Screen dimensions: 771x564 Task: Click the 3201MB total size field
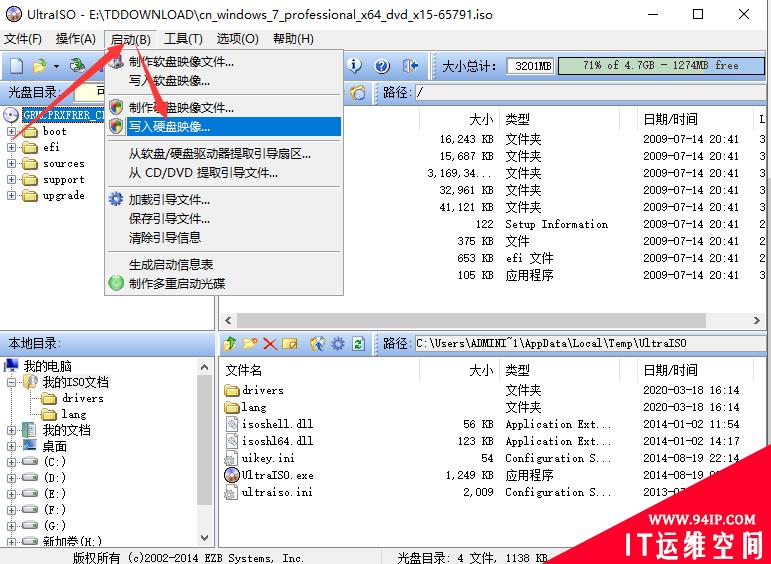tap(531, 65)
